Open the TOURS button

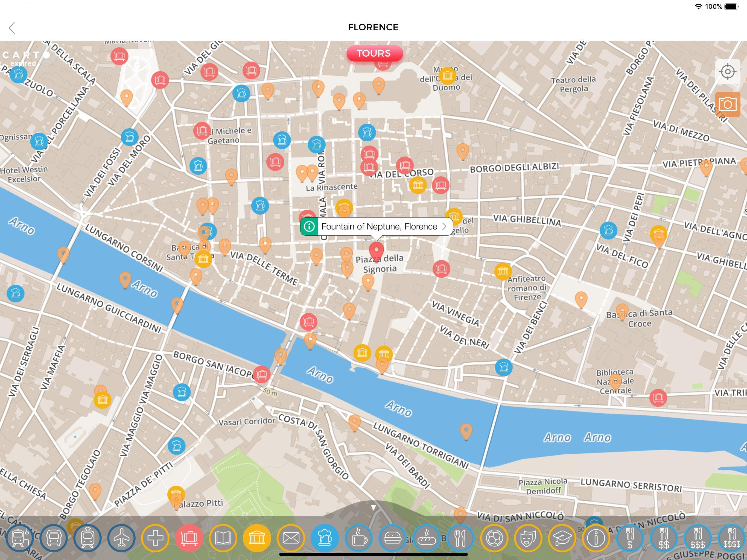point(374,53)
